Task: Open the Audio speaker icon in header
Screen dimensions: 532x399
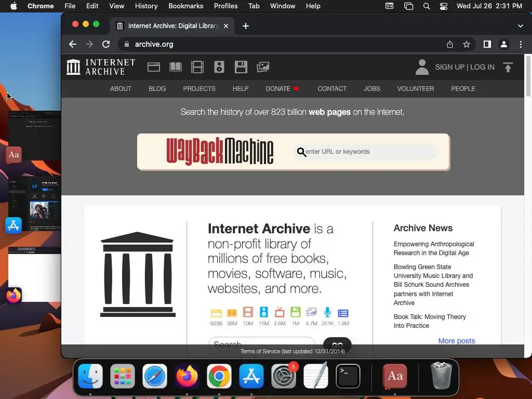Action: (219, 67)
